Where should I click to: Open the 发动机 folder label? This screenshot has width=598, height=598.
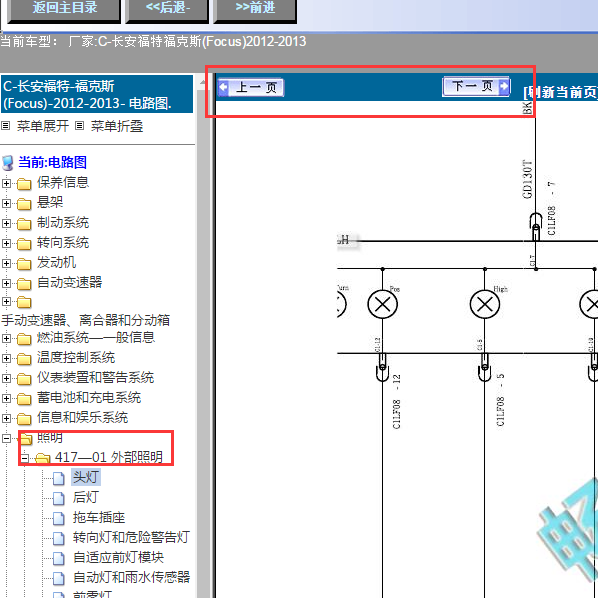(56, 262)
